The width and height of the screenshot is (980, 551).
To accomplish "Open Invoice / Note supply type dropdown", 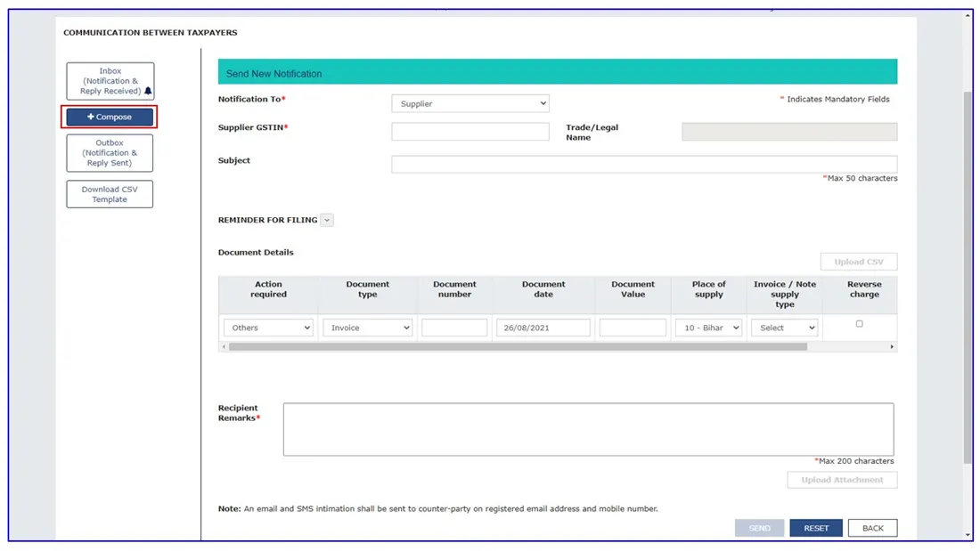I will [x=784, y=328].
